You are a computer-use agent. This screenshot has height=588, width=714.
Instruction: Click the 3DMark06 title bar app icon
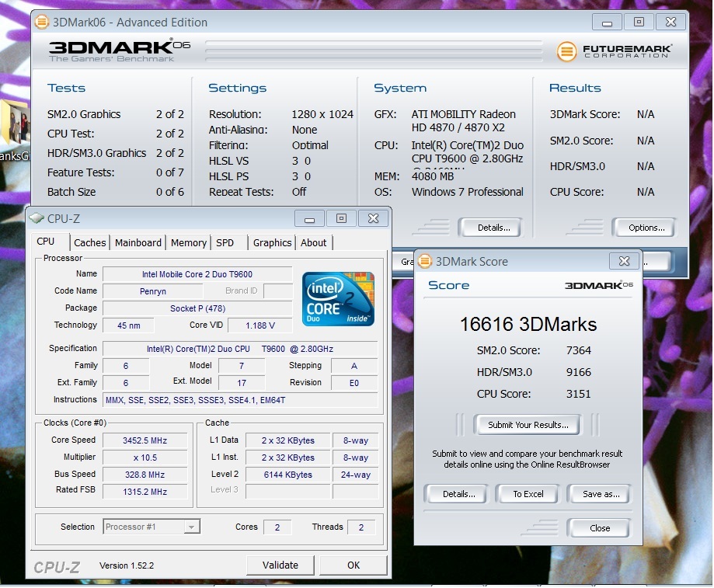pos(41,22)
